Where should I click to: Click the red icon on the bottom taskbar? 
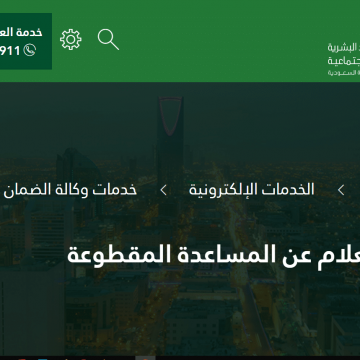23,359
